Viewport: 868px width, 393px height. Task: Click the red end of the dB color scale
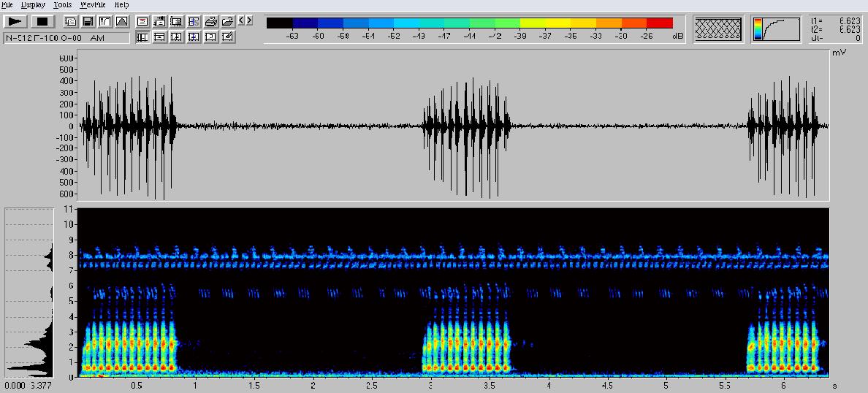coord(659,23)
